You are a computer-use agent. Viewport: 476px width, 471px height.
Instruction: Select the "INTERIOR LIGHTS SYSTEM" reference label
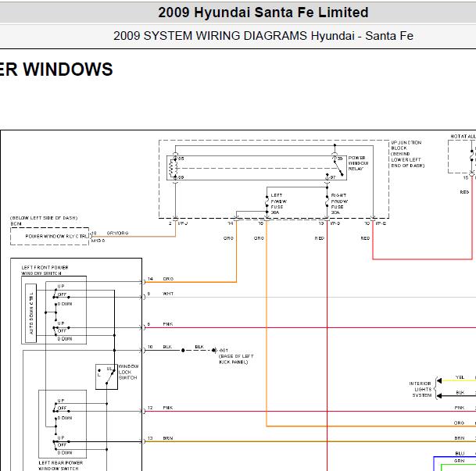[421, 389]
